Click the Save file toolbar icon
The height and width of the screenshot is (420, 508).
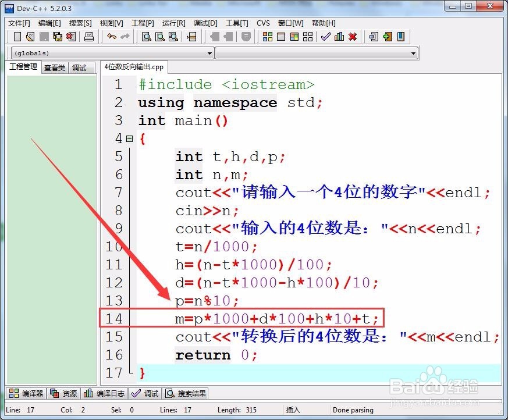(44, 37)
